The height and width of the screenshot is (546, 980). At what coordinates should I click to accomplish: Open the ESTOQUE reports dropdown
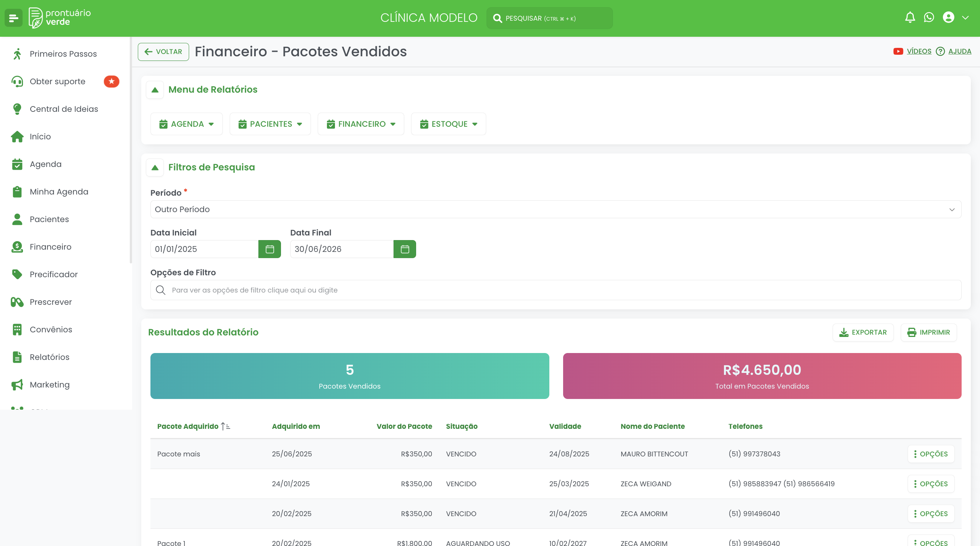(449, 124)
